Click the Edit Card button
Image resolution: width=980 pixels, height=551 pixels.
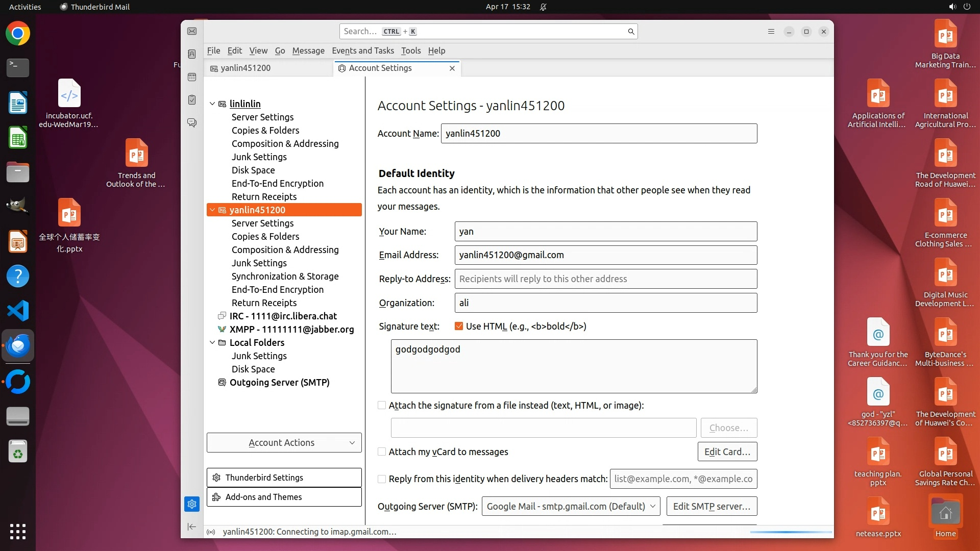click(727, 452)
